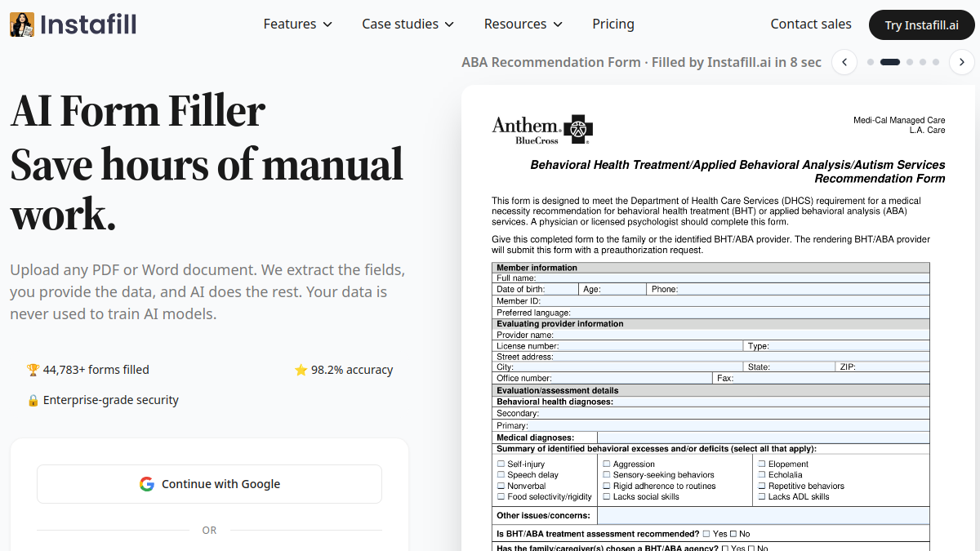This screenshot has width=980, height=551.
Task: Click the ABA form preview thumbnail
Action: pos(718,318)
